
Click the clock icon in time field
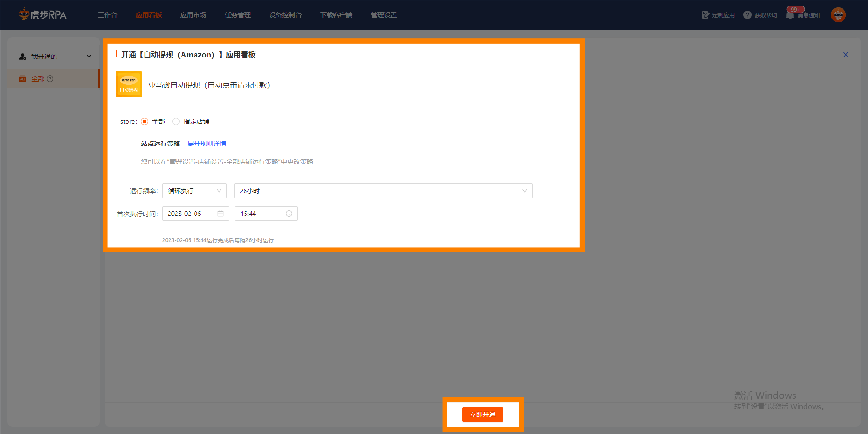point(289,214)
